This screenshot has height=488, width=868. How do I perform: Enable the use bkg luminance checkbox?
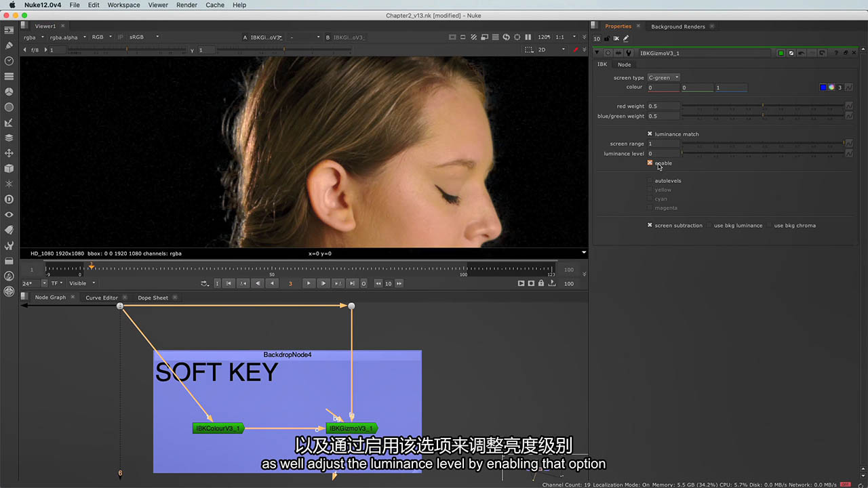[x=709, y=225]
